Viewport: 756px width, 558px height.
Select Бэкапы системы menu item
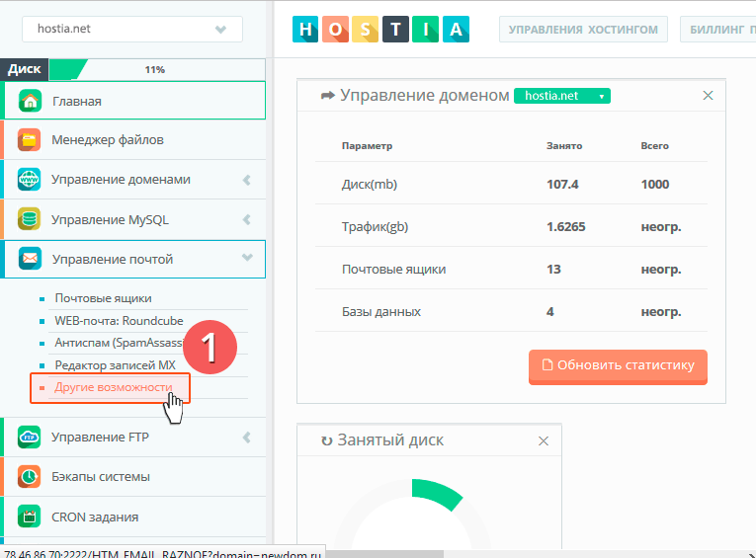point(134,477)
